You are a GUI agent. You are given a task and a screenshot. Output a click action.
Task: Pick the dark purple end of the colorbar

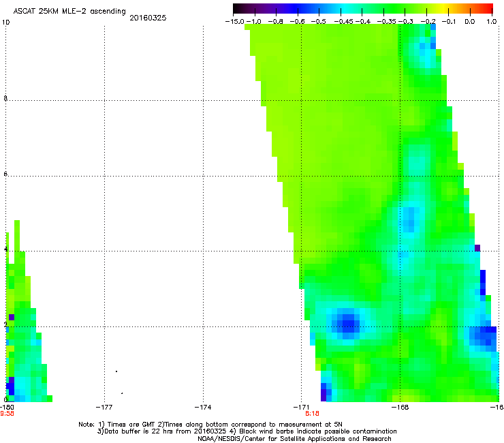(x=238, y=8)
